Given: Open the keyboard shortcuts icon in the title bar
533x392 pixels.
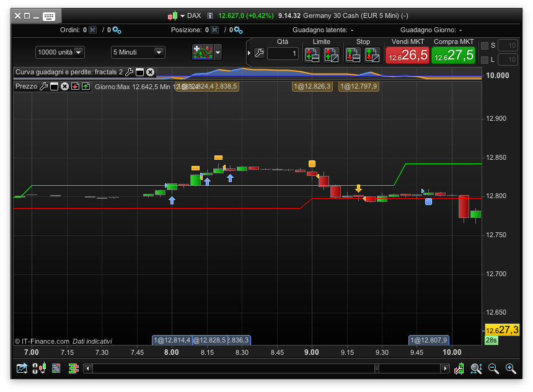Looking at the screenshot, I should (x=49, y=16).
